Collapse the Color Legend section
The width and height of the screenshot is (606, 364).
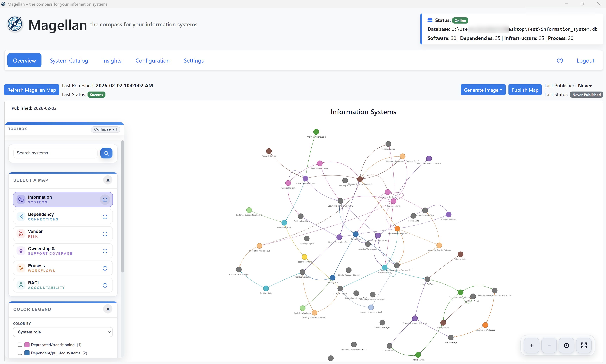(108, 309)
